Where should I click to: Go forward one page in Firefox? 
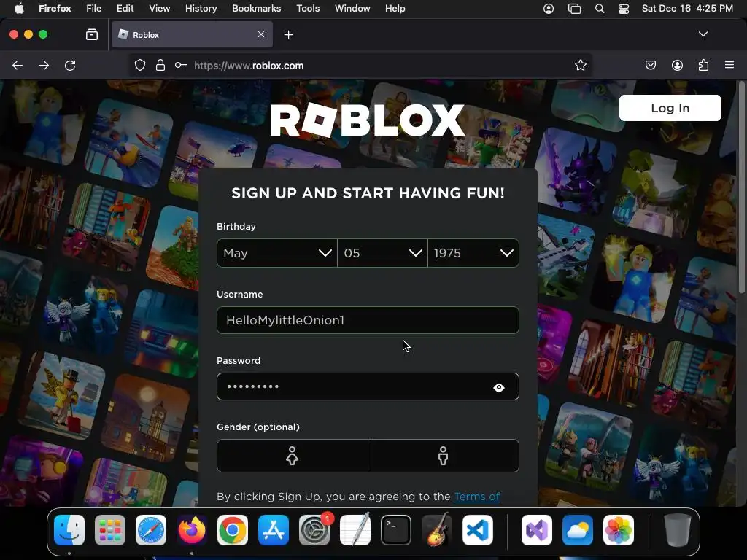(44, 65)
